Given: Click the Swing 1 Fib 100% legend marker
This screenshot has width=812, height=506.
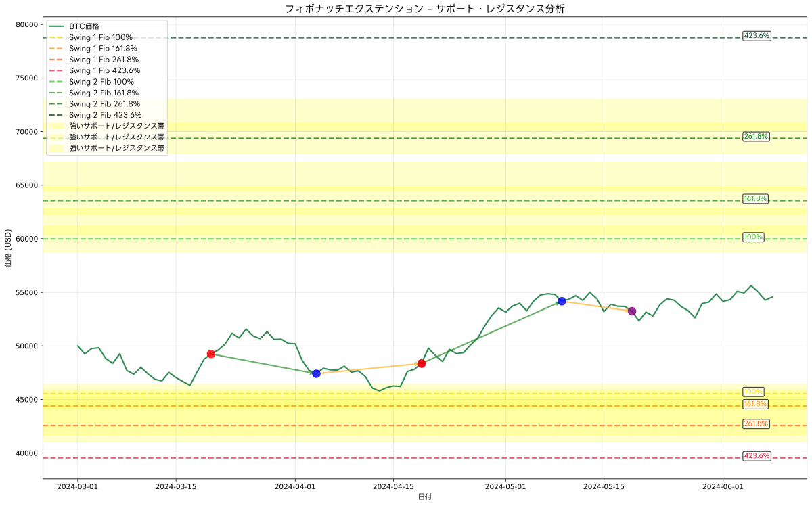Looking at the screenshot, I should point(58,37).
